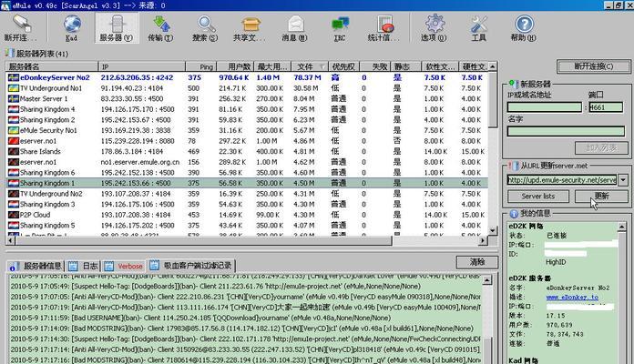634x364 pixels.
Task: Sort by the File count column header
Action: [x=310, y=66]
